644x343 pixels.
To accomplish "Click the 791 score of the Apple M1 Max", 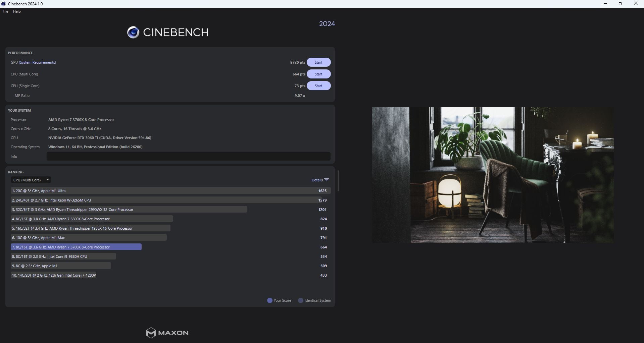I will coord(324,238).
